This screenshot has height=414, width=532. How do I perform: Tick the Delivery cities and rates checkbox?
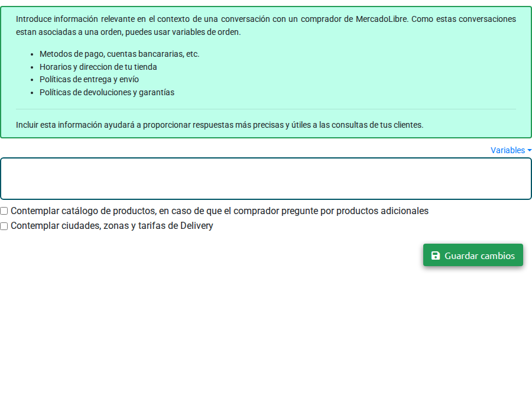pyautogui.click(x=4, y=226)
